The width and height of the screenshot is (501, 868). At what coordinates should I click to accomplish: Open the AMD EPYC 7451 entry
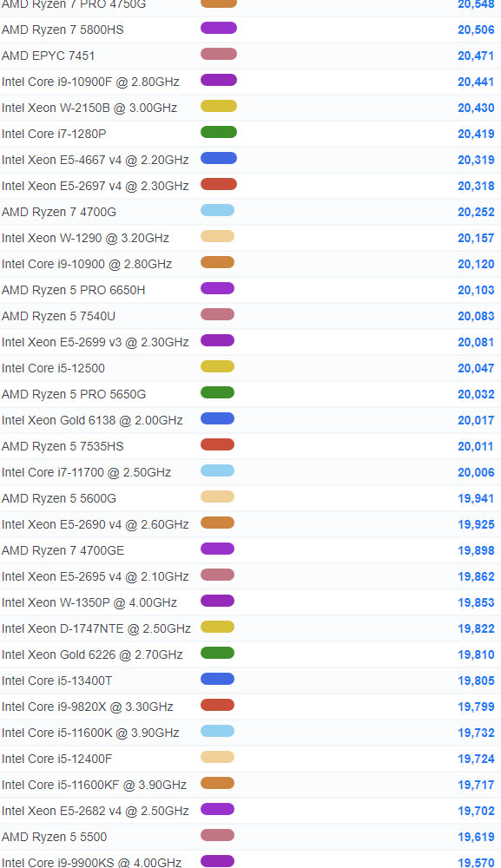(48, 56)
